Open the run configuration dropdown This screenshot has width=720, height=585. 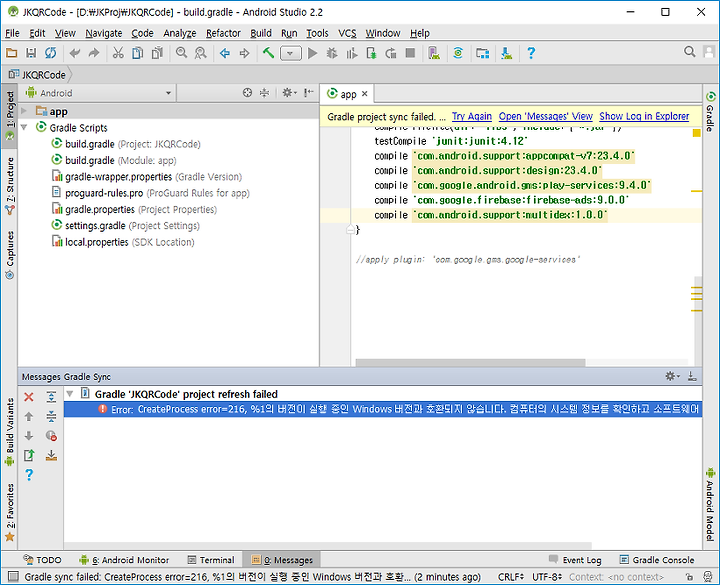tap(290, 53)
